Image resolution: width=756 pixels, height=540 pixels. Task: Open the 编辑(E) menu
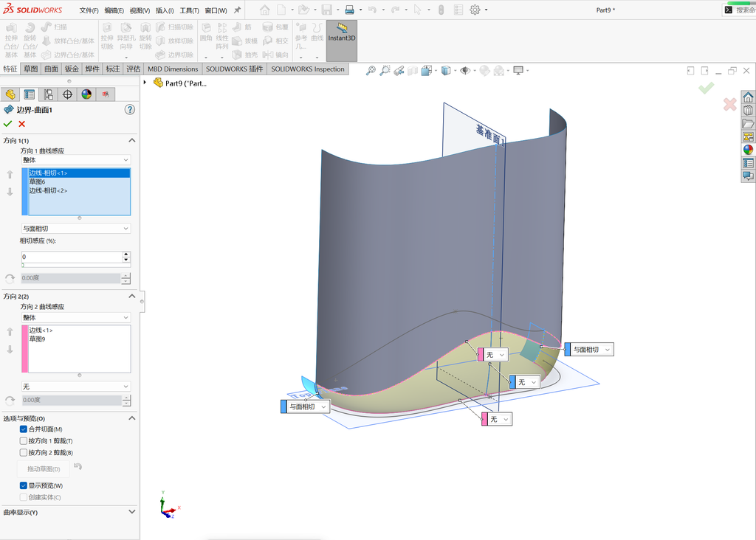click(114, 10)
